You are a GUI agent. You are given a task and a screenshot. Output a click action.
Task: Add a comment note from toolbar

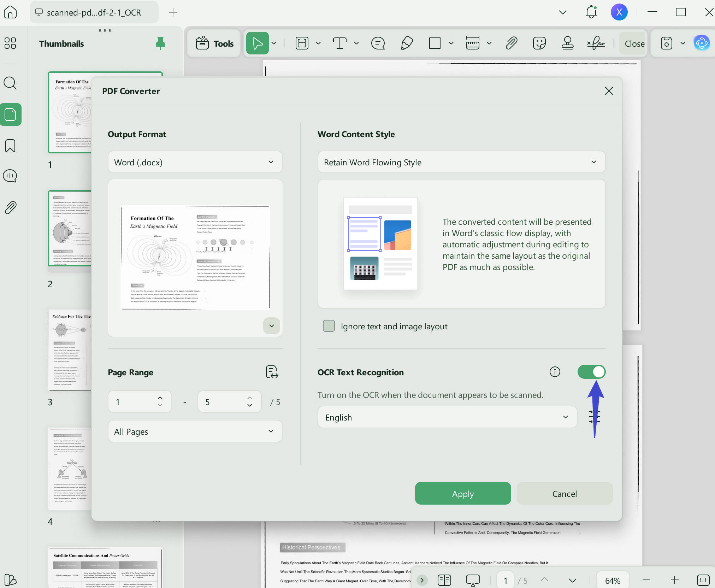coord(378,43)
